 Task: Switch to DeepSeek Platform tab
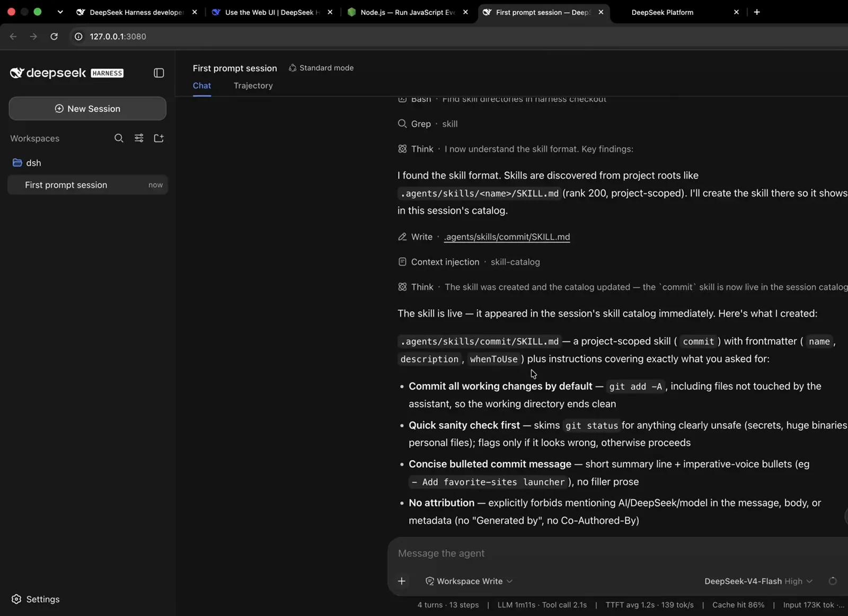662,12
